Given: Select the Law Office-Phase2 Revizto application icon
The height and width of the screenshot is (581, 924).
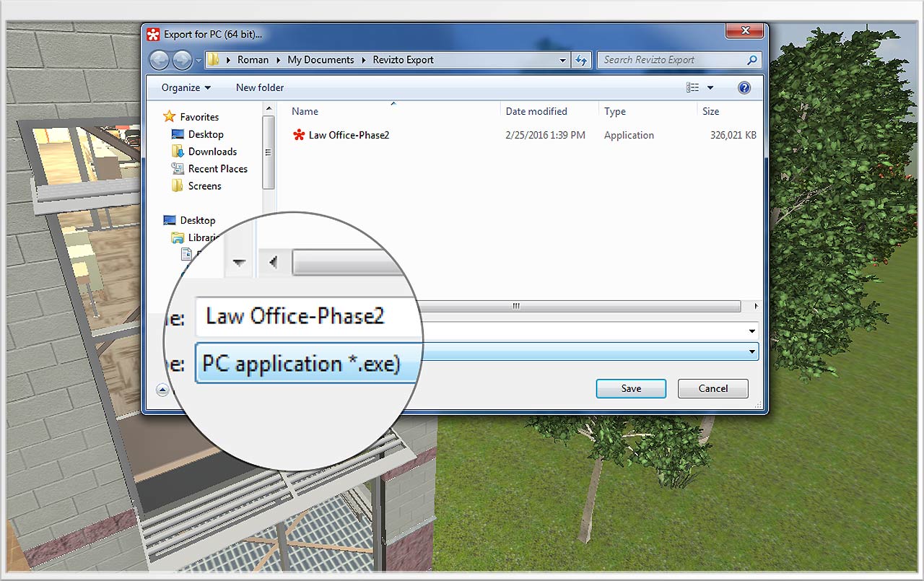Looking at the screenshot, I should pyautogui.click(x=300, y=135).
